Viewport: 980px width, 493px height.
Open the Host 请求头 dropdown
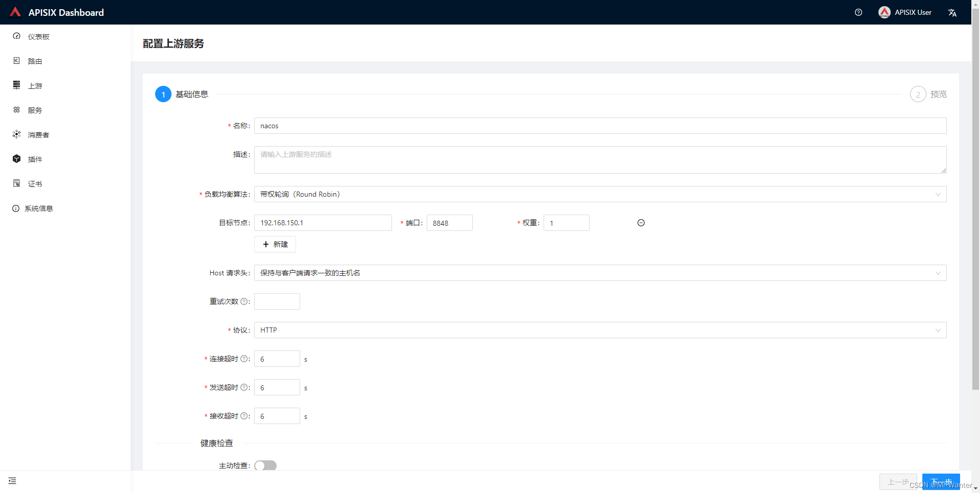[x=600, y=273]
